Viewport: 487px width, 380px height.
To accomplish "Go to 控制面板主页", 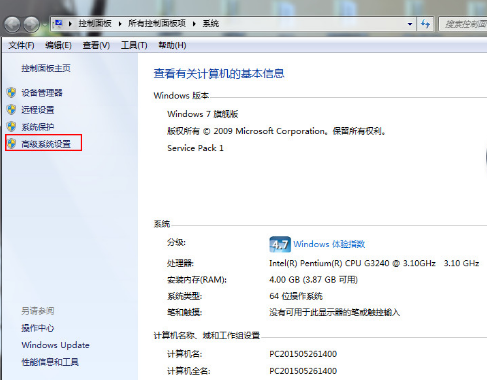I will coord(46,68).
